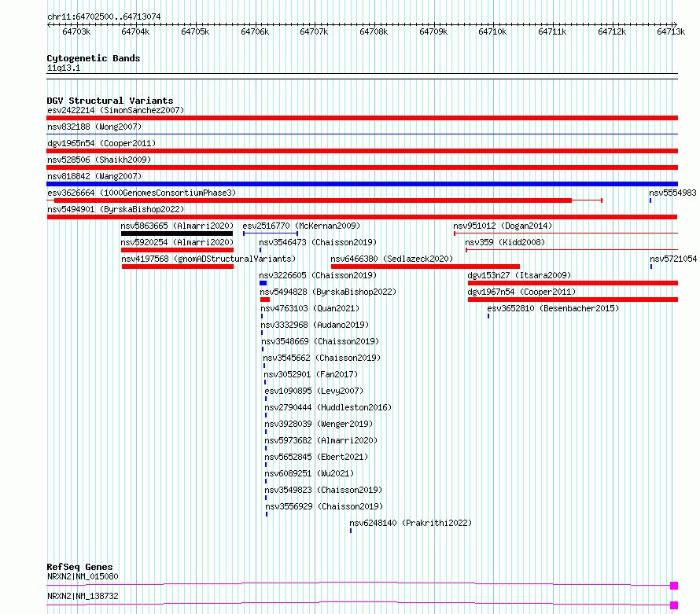The height and width of the screenshot is (614, 700).
Task: Click the nsv5721054 variant label
Action: (673, 259)
